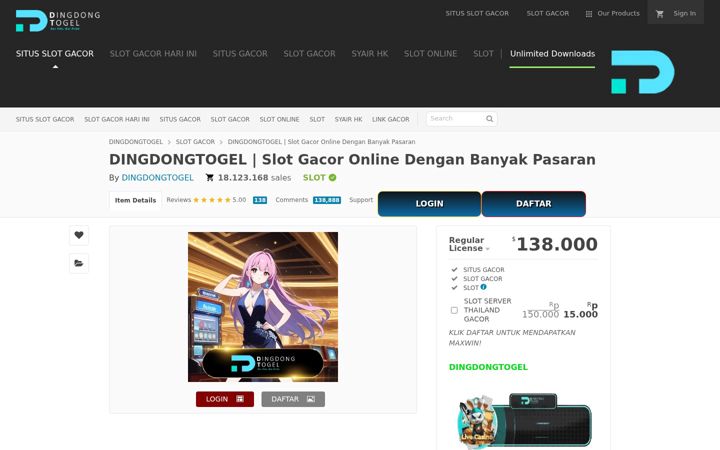Click SYAIR HK in secondary nav

(349, 119)
